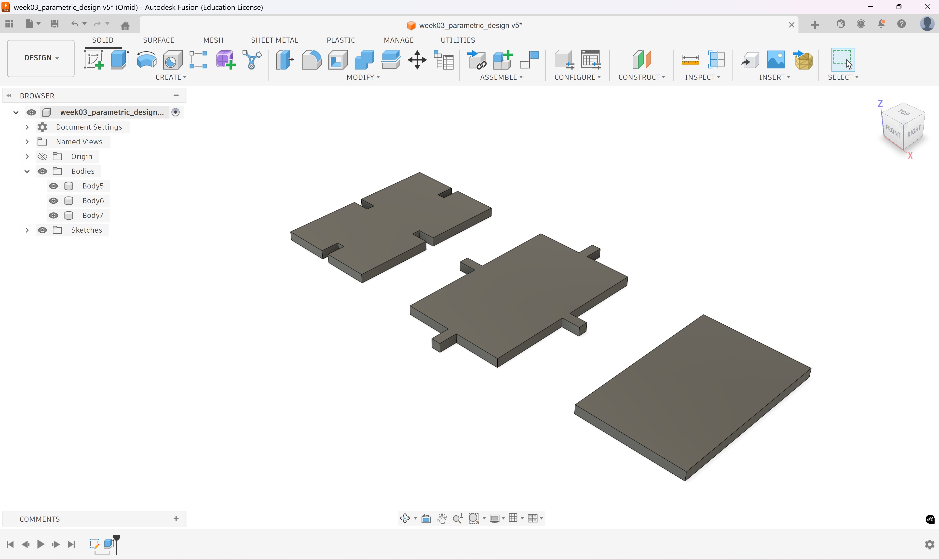Image resolution: width=939 pixels, height=560 pixels.
Task: Toggle visibility of Body7
Action: click(54, 215)
